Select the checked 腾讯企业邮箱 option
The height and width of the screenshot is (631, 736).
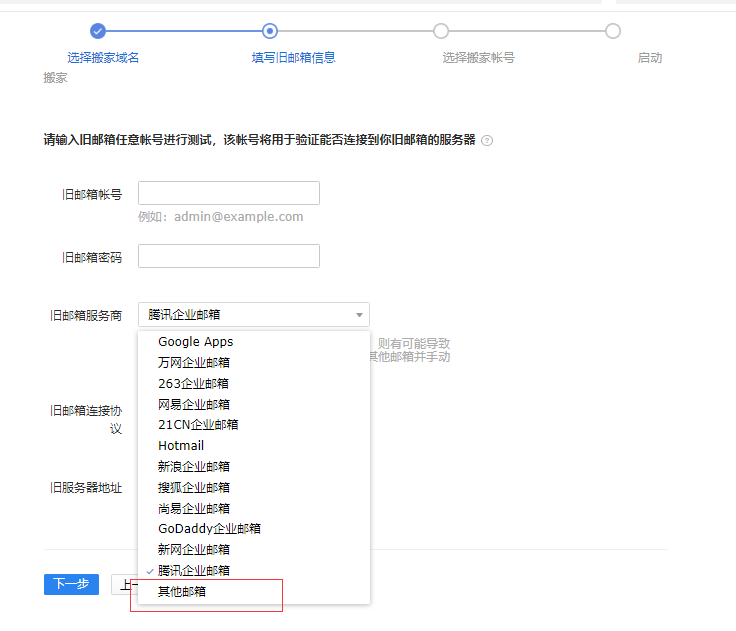pyautogui.click(x=194, y=570)
